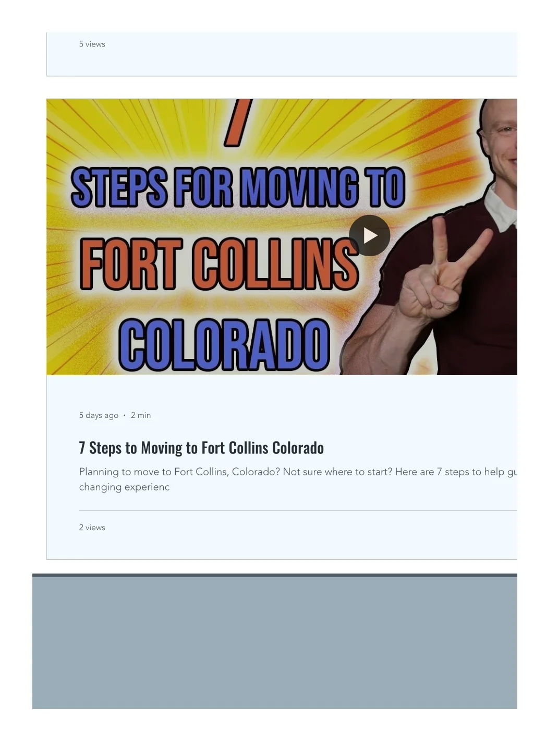Click the gray footer section
The image size is (534, 756).
pos(275,643)
